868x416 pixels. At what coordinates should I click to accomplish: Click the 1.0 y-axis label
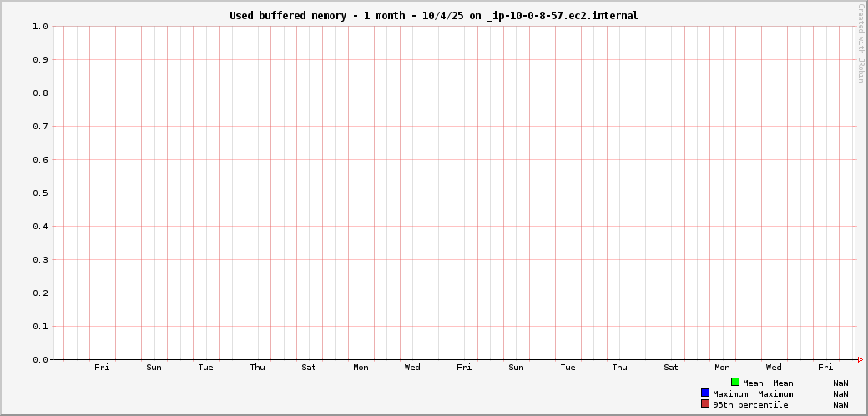point(40,27)
